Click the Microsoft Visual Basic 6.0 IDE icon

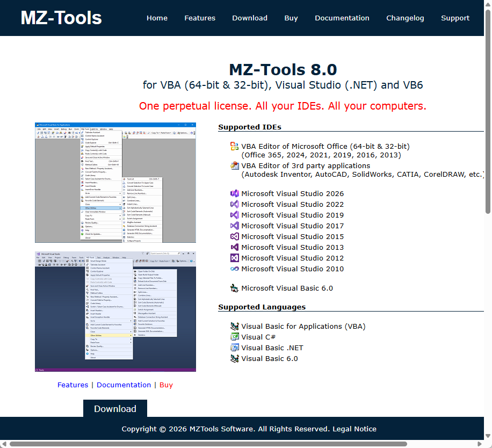pyautogui.click(x=234, y=288)
